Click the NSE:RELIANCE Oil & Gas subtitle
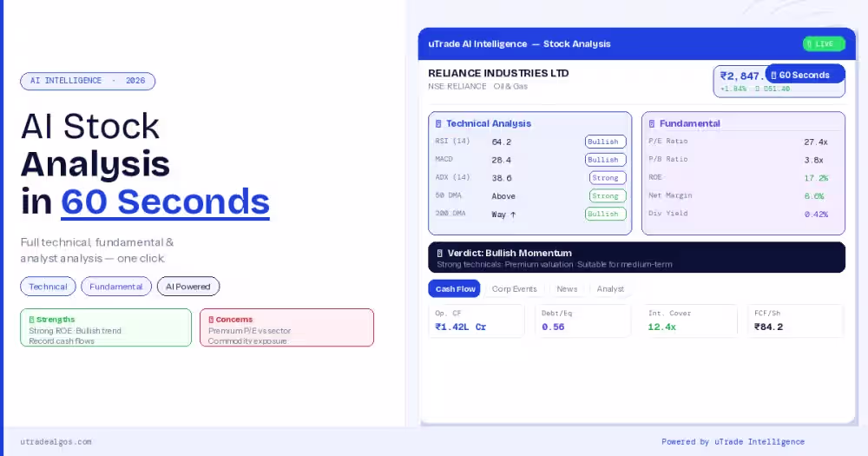The image size is (868, 456). pyautogui.click(x=477, y=87)
